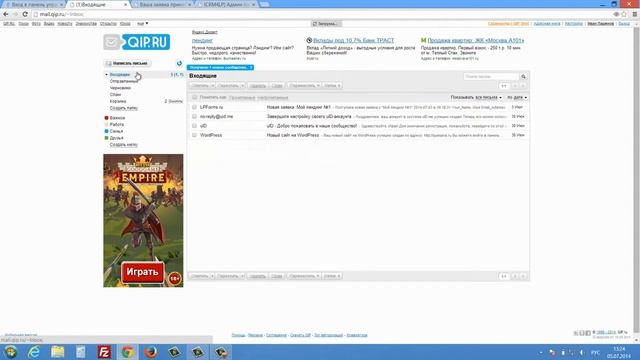640x360 pixels.
Task: Click the Удалить button in bottom toolbar
Action: 257,276
